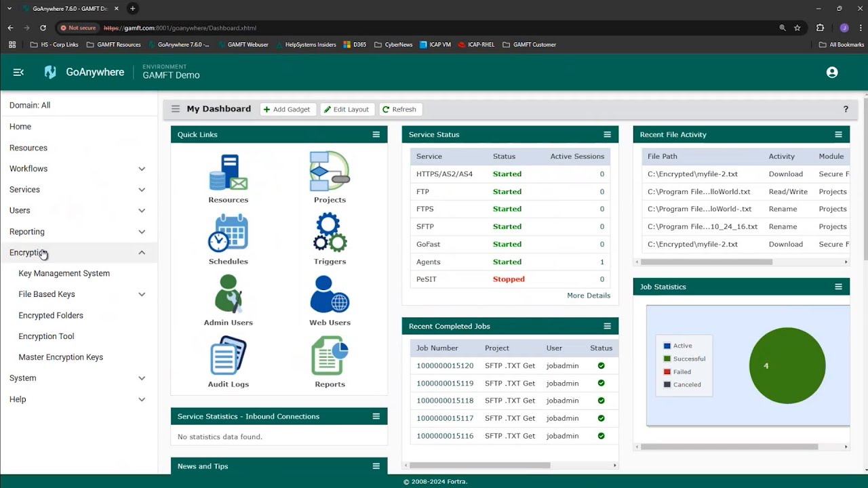This screenshot has width=868, height=488.
Task: Open the browser extensions puzzle icon
Action: (820, 28)
